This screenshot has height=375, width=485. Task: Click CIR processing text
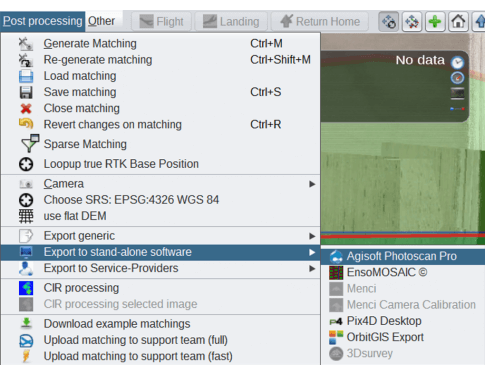point(81,288)
